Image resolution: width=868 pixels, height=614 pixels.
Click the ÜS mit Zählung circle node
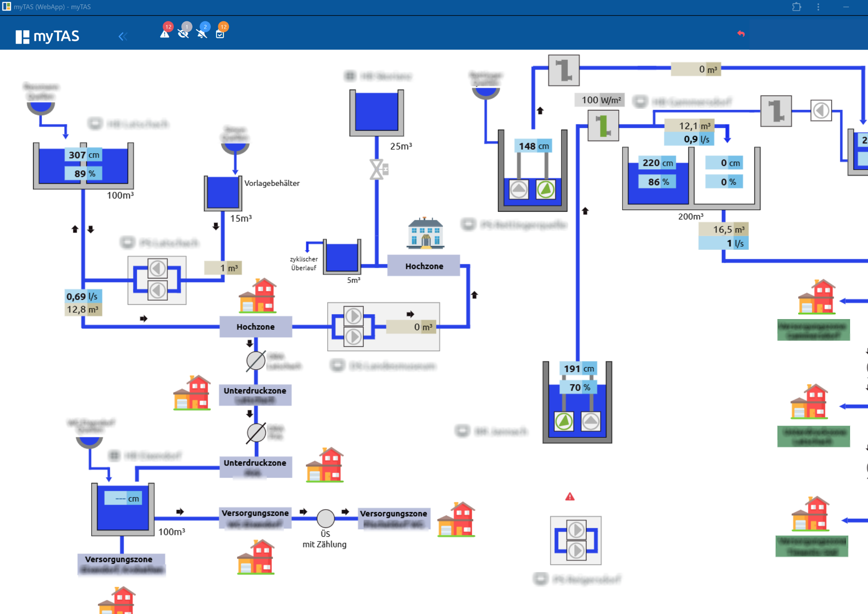click(325, 518)
